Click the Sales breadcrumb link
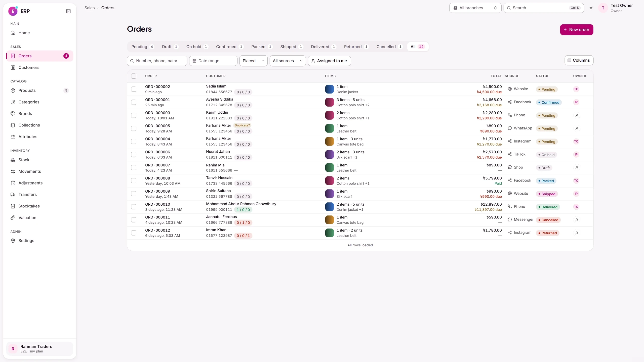The image size is (644, 362). click(90, 8)
